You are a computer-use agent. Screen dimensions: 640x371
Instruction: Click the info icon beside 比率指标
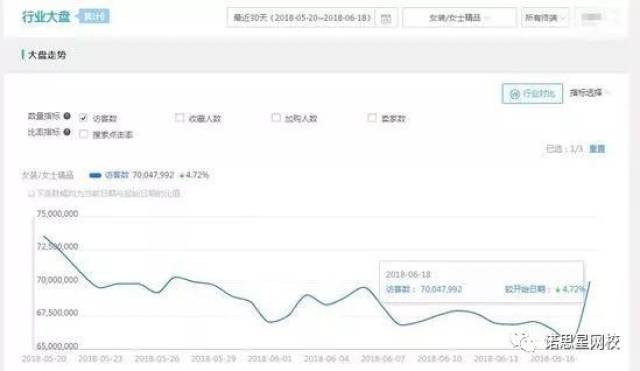click(67, 132)
